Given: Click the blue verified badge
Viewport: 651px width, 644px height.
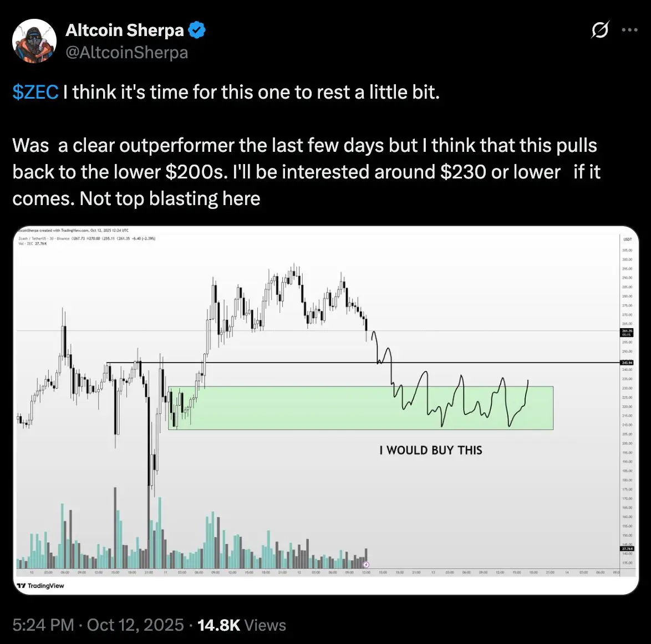Looking at the screenshot, I should (197, 31).
